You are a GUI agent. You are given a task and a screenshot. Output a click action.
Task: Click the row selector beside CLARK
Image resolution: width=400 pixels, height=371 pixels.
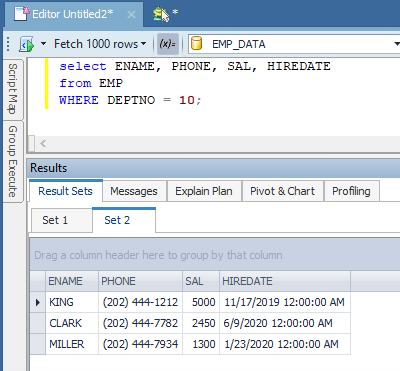[38, 323]
